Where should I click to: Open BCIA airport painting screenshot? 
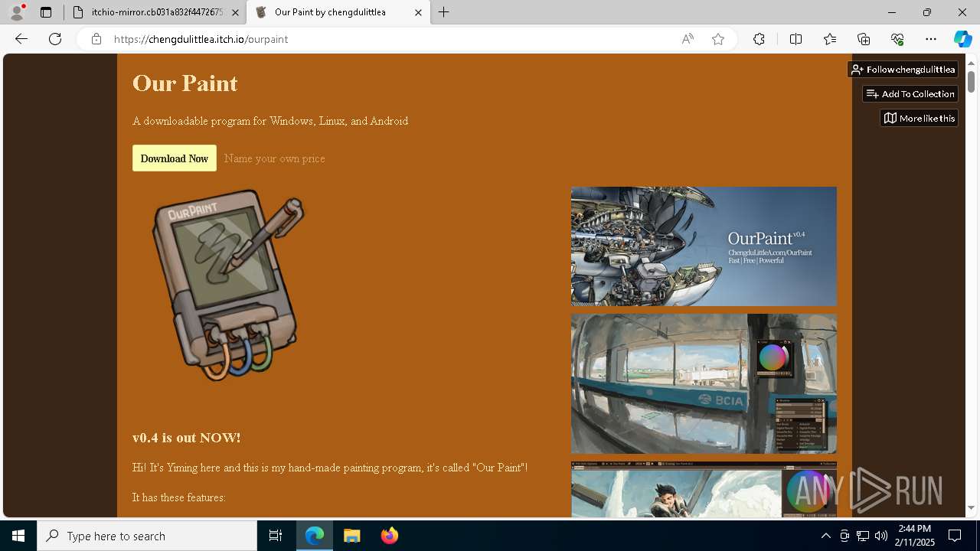click(x=704, y=383)
